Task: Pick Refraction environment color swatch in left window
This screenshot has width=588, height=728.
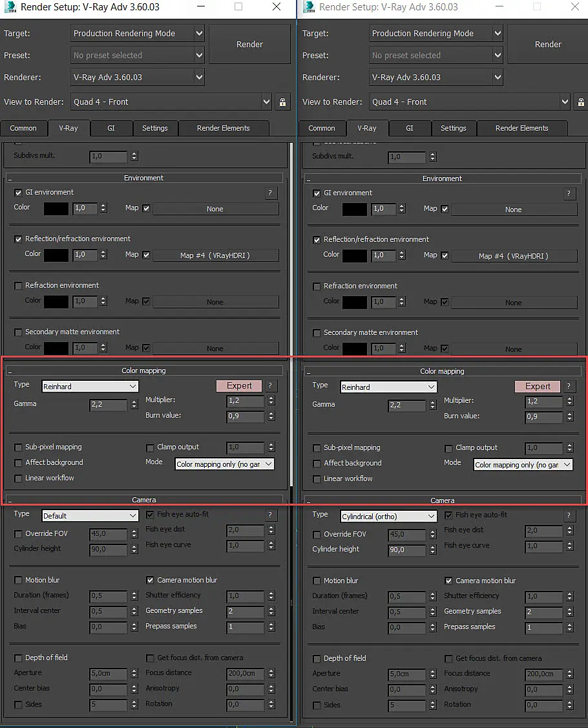Action: [56, 302]
